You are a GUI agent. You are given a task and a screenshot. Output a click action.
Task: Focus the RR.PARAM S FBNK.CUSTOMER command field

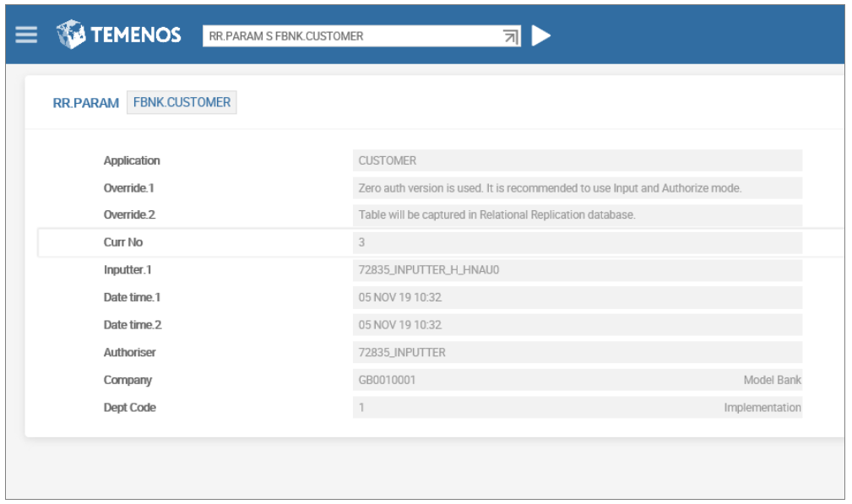pos(350,36)
